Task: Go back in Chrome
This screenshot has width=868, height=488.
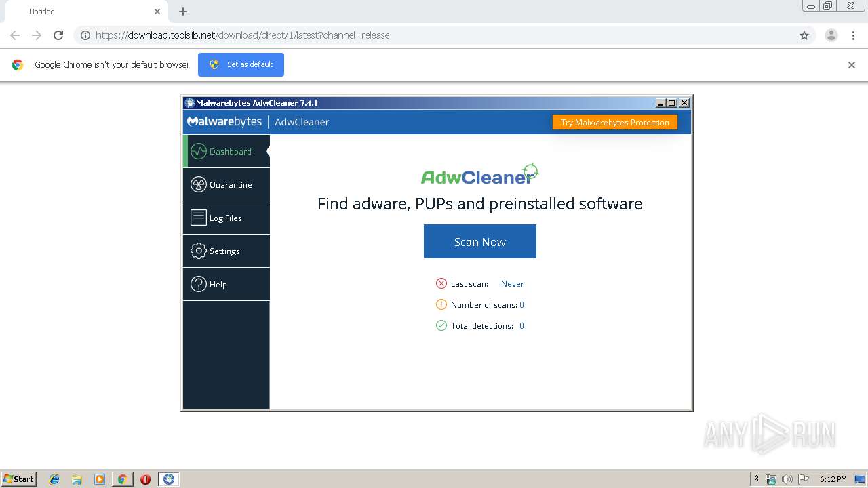Action: 15,35
